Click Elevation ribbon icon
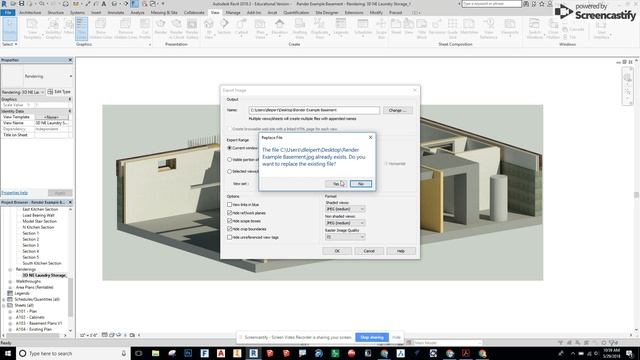 (280, 27)
